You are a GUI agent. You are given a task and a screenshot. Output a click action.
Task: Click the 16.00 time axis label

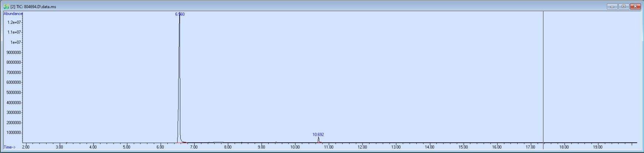[x=497, y=147]
